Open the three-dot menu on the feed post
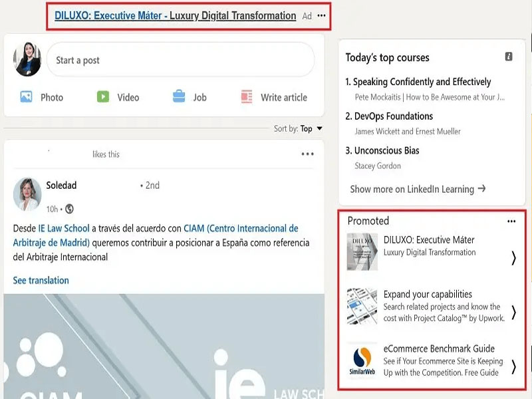 pos(307,154)
